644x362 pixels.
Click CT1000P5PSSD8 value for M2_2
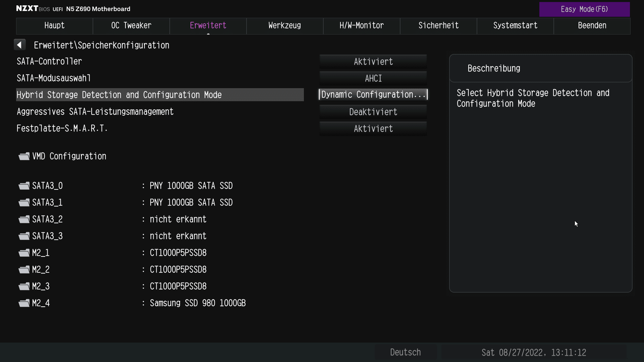pos(178,270)
